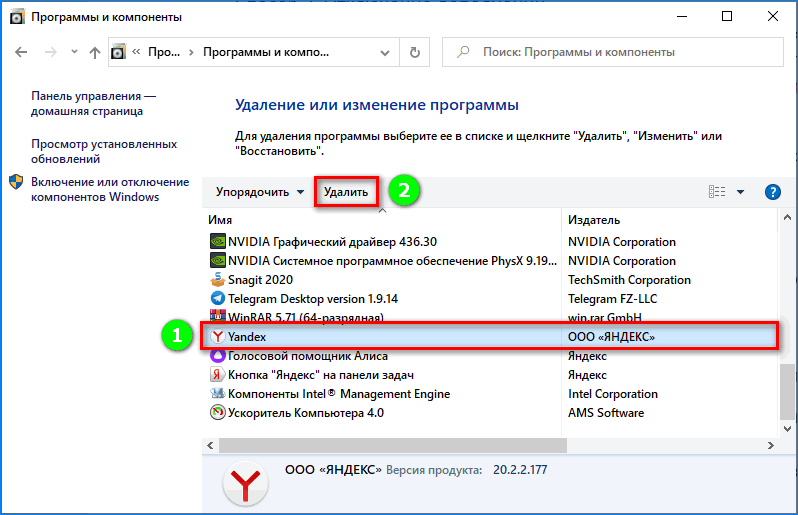Screen dimensions: 798x515
Task: Click horizontal scrollbar right arrow
Action: point(771,445)
